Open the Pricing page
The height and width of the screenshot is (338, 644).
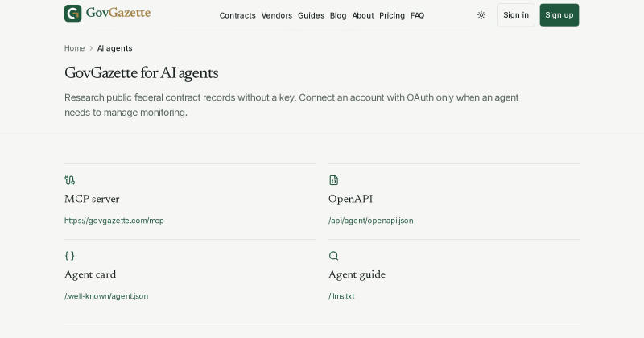click(392, 15)
